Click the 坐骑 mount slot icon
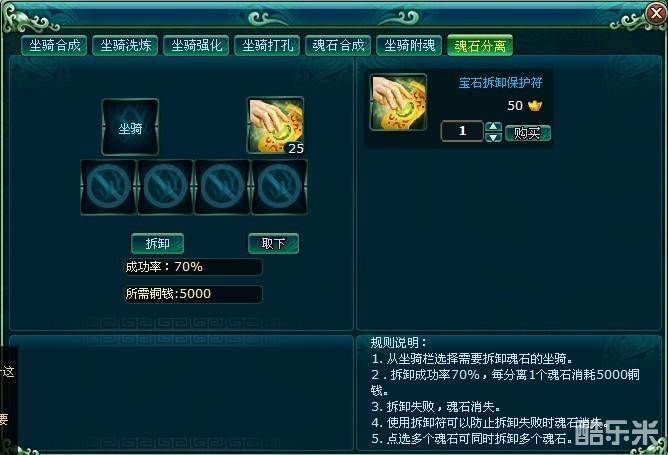The height and width of the screenshot is (455, 668). (x=130, y=127)
